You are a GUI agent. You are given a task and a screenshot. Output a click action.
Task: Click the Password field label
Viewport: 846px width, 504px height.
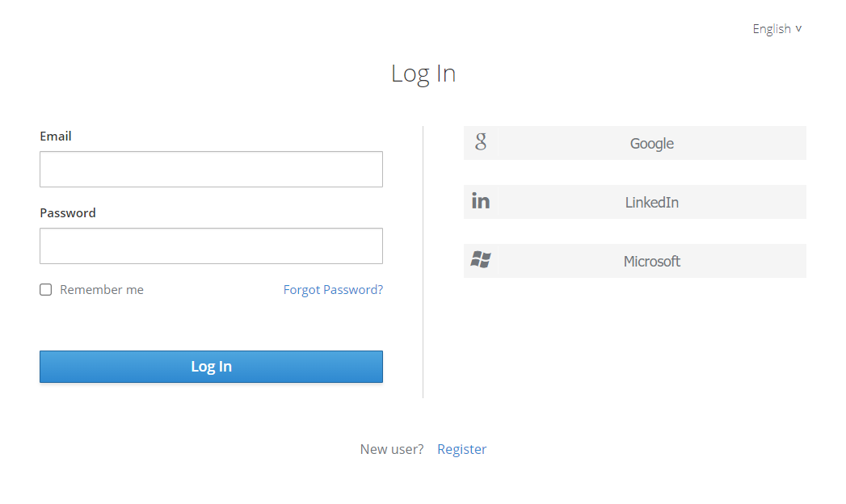pyautogui.click(x=68, y=213)
